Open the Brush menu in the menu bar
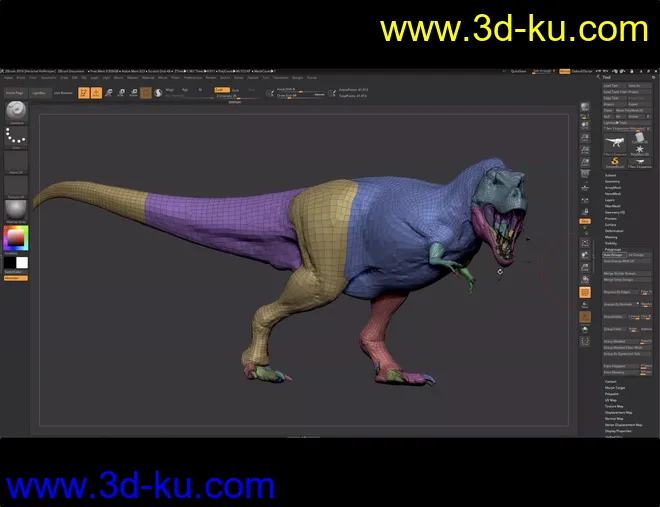 (x=19, y=77)
